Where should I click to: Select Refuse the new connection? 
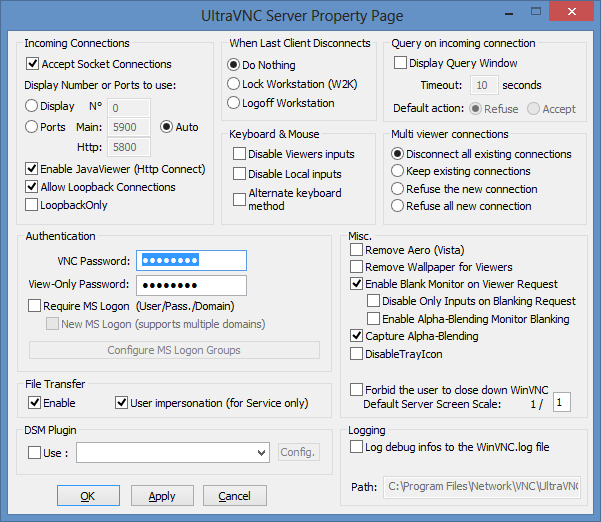click(397, 189)
